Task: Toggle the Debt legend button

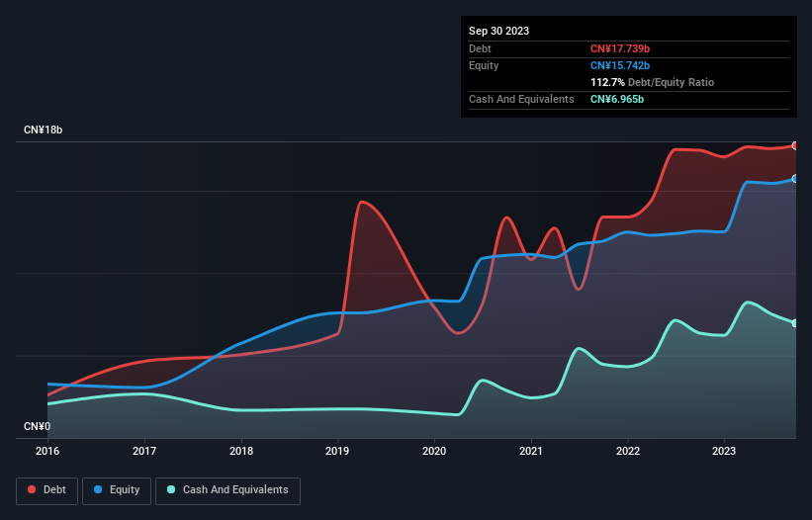Action: [47, 490]
